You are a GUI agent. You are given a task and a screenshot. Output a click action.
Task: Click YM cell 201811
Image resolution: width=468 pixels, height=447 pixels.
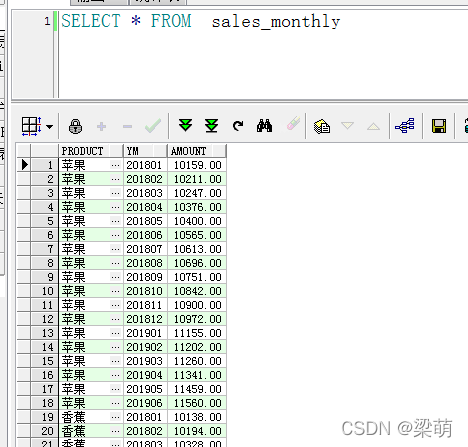[x=145, y=305]
